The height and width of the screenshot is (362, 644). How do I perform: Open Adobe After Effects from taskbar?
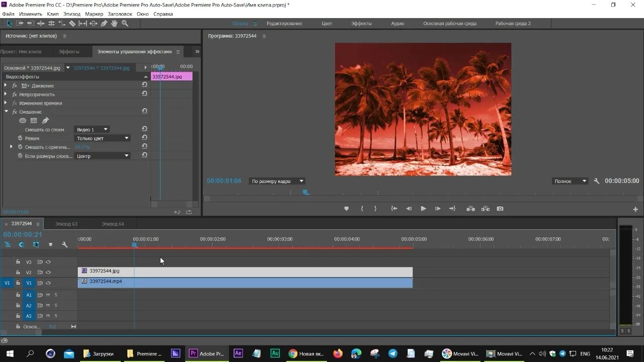[x=238, y=353]
